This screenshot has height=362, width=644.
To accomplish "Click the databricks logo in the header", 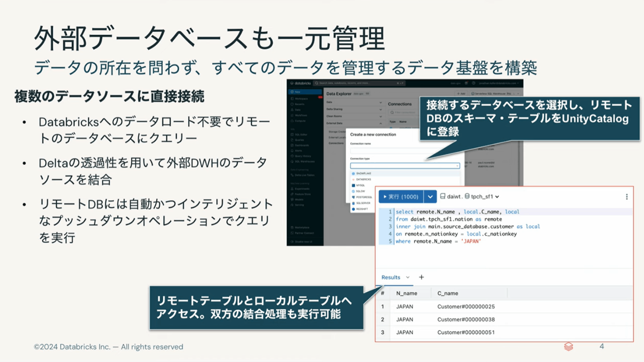I will pyautogui.click(x=300, y=83).
